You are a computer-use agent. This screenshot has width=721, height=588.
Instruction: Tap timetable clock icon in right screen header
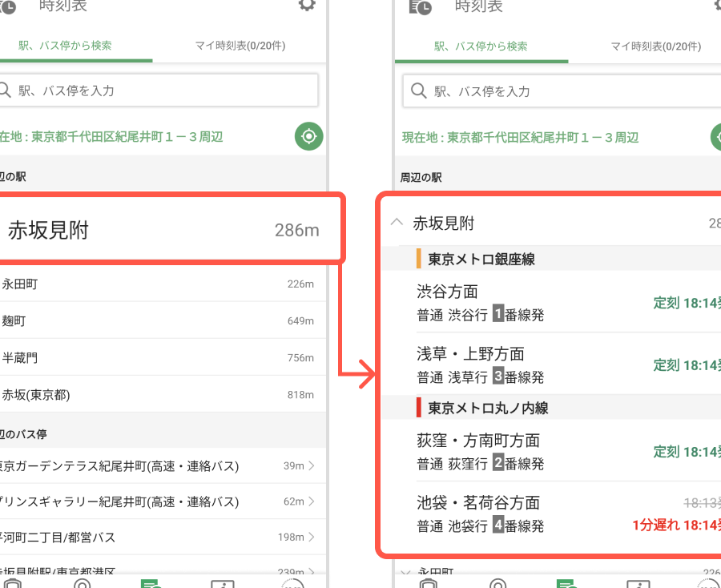click(421, 6)
